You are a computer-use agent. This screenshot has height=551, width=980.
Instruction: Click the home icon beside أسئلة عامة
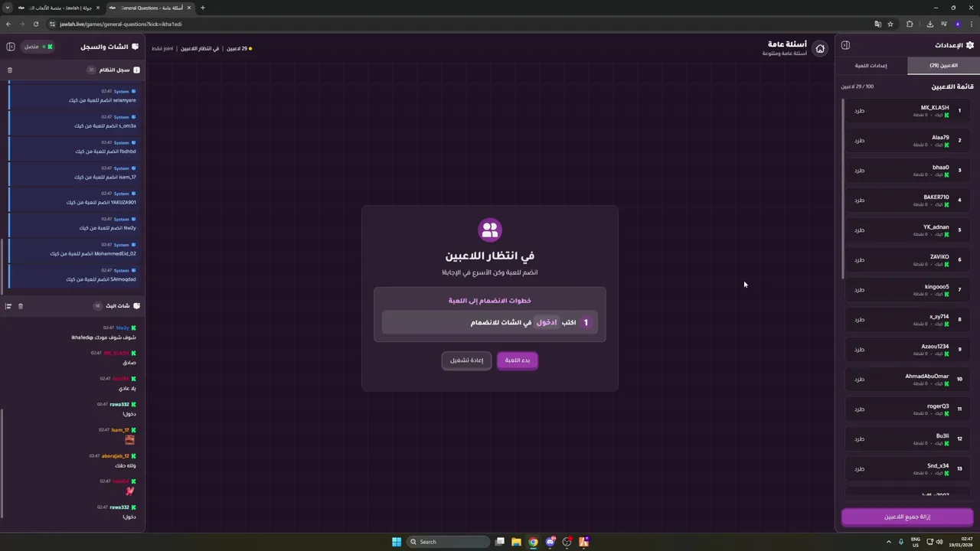click(x=820, y=49)
